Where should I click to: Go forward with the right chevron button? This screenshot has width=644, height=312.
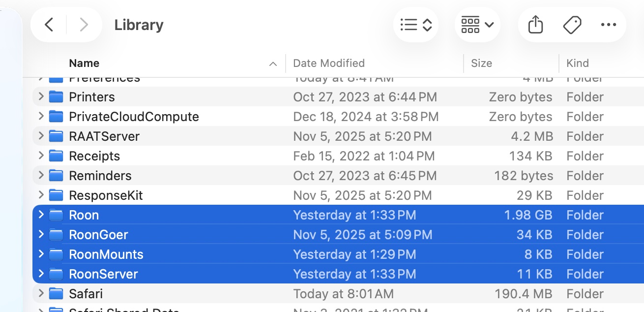point(84,25)
